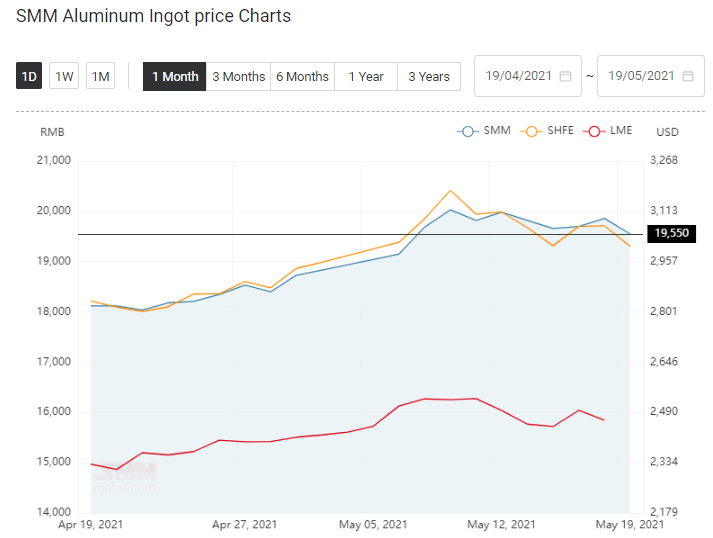Click the May 12, 2021 axis label

[x=501, y=525]
